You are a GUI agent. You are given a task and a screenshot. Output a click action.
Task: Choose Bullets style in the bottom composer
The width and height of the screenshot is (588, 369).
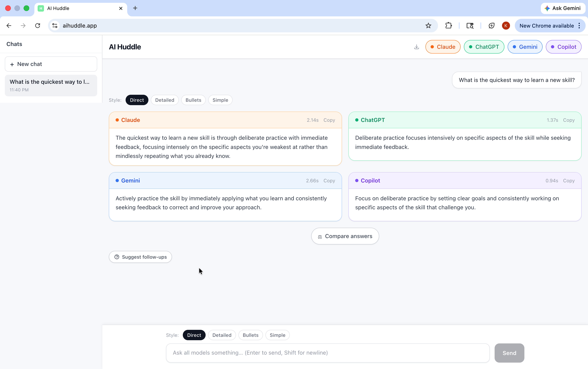pyautogui.click(x=250, y=335)
